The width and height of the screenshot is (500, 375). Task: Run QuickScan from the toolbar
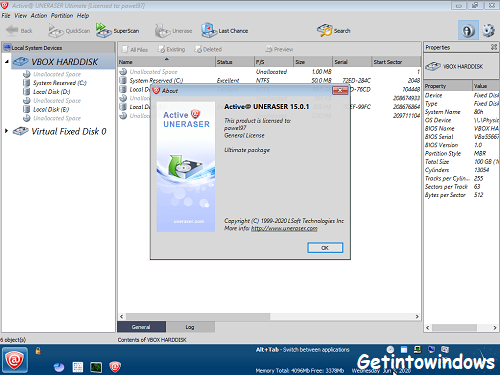coord(69,31)
